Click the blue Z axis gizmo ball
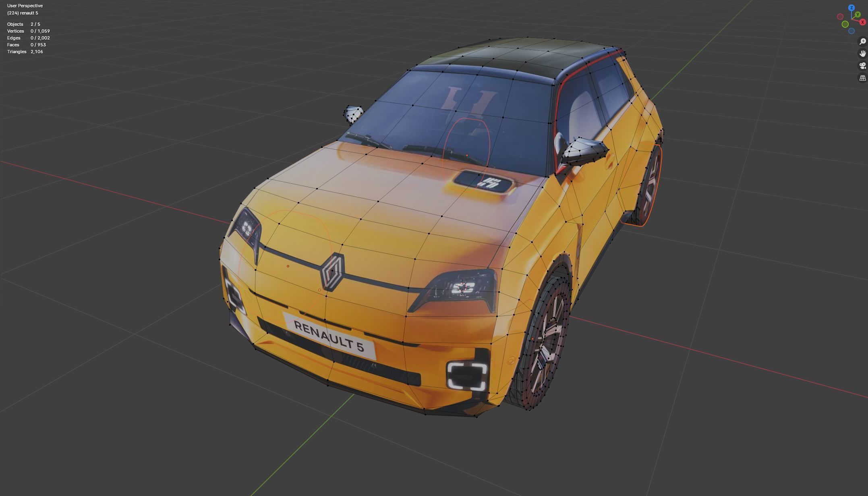This screenshot has height=496, width=868. pos(851,8)
